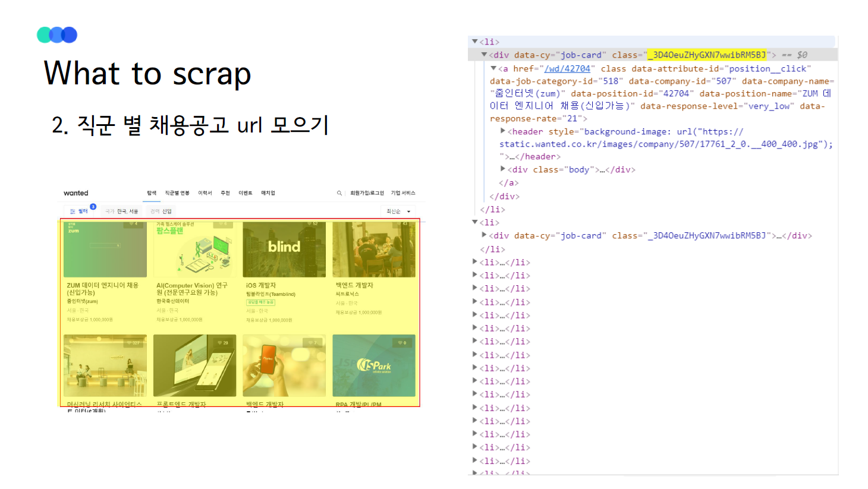Viewport: 868px width, 489px height.
Task: Click the 경력 신입 filter chip
Action: [161, 212]
